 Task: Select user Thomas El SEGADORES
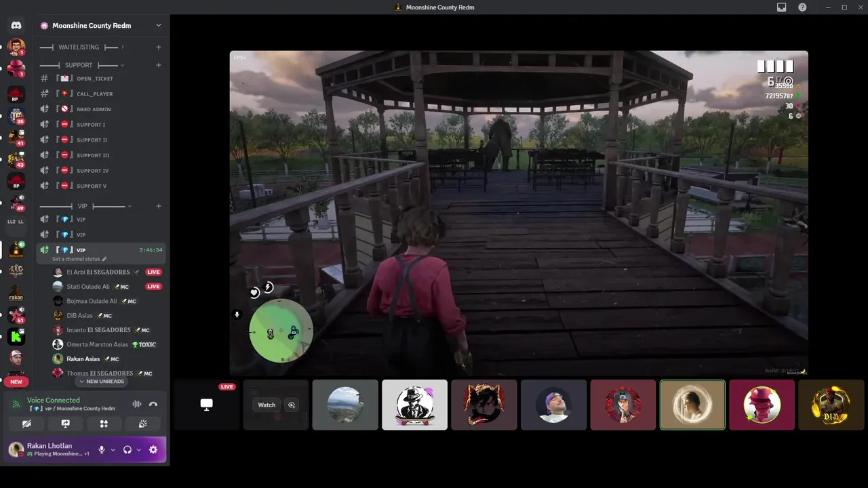pos(108,373)
